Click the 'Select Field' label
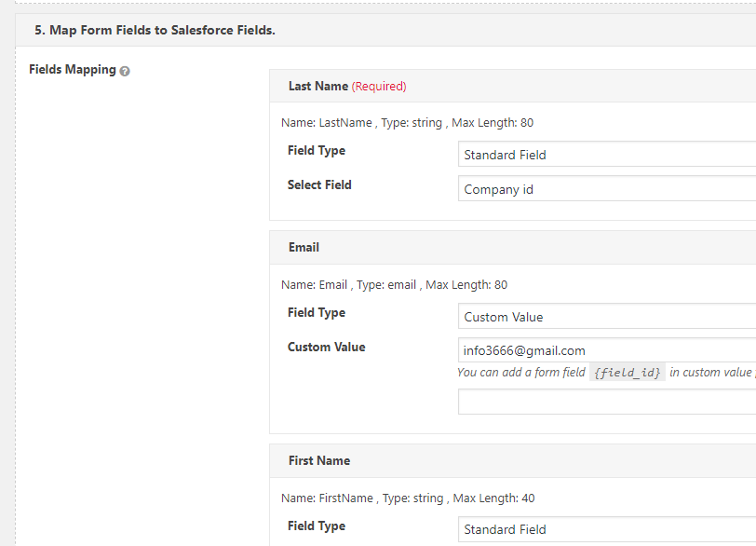This screenshot has width=756, height=546. tap(319, 184)
